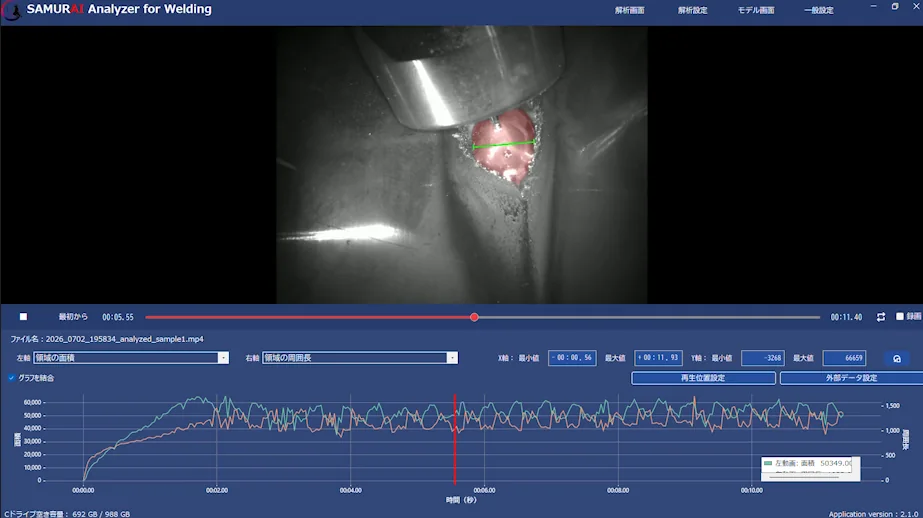The image size is (923, 518).
Task: Click the welding video frame with red overlay
Action: (x=462, y=165)
